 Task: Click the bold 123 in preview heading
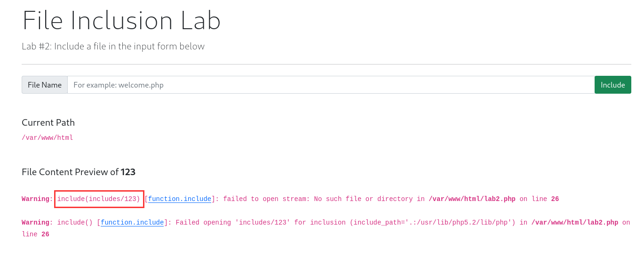[128, 172]
